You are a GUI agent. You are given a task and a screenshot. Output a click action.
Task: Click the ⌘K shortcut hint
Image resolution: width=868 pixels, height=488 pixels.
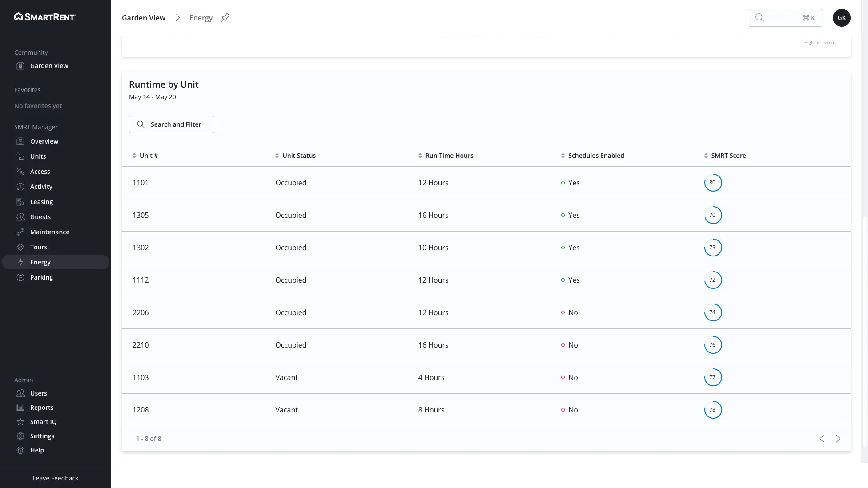pos(808,18)
